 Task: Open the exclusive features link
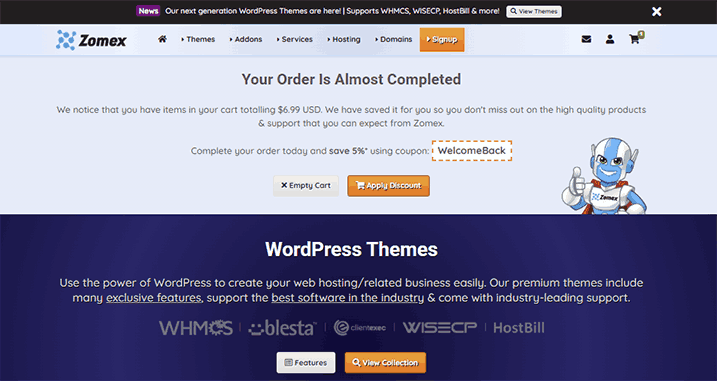[154, 298]
